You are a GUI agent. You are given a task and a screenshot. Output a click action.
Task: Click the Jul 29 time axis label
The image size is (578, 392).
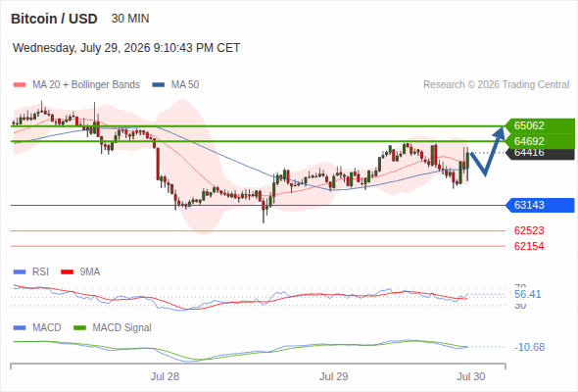(334, 376)
